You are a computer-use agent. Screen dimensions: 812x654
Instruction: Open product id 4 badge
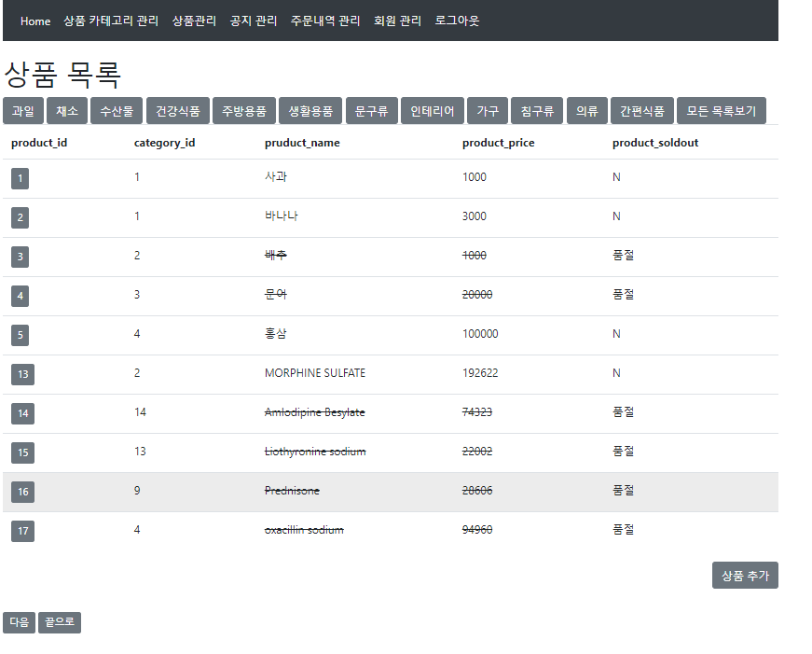(x=21, y=296)
